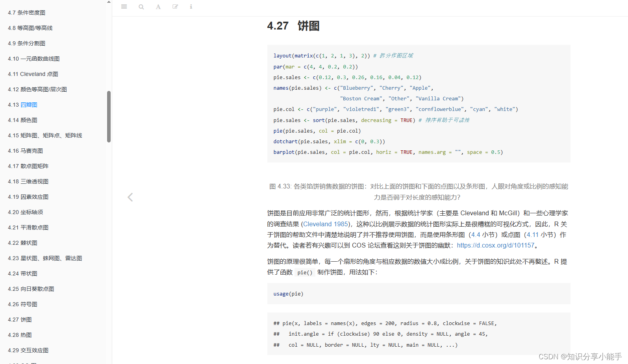628x364 pixels.
Task: Open chapter 4.19 因素效应图
Action: [x=28, y=197]
